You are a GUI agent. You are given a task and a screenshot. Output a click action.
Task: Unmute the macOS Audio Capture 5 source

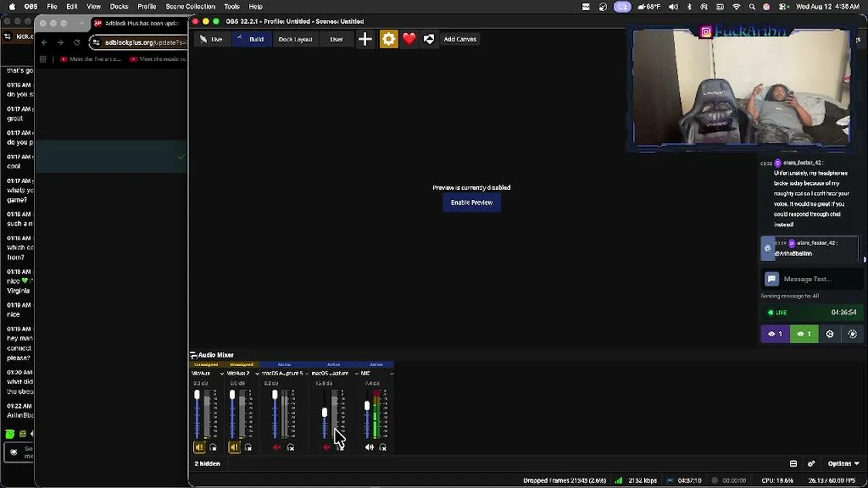(x=277, y=447)
